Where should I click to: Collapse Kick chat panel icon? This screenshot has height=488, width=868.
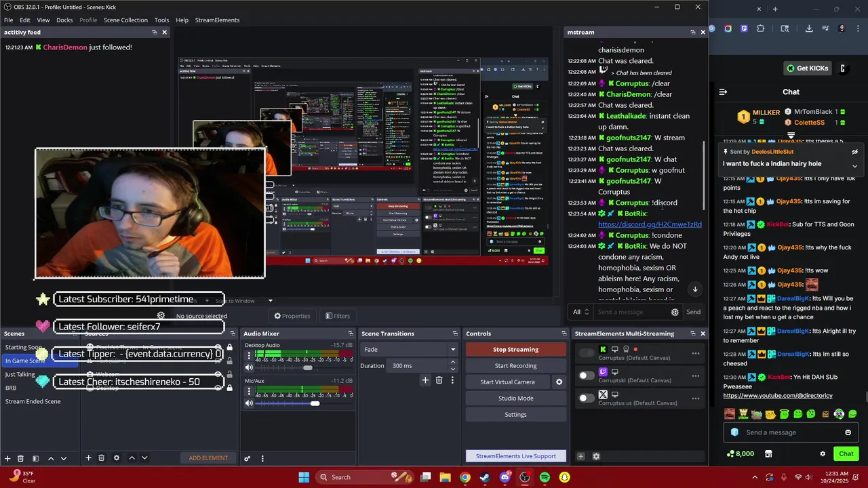(723, 91)
